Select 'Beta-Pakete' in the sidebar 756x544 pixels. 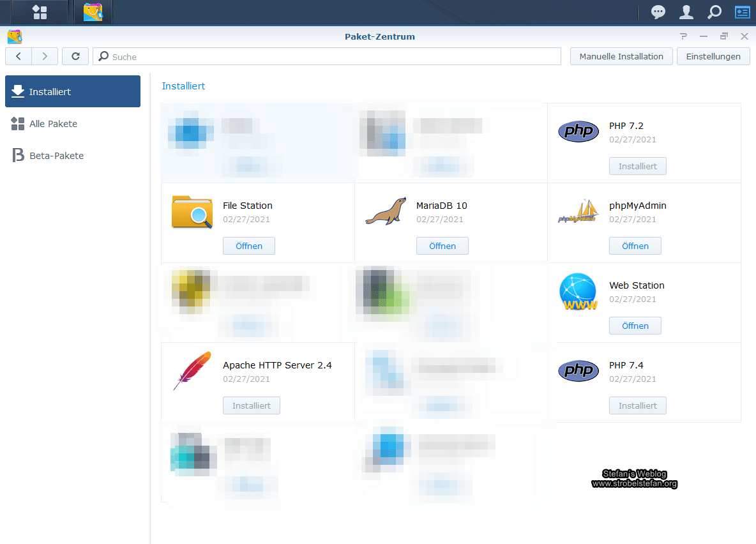pyautogui.click(x=56, y=155)
